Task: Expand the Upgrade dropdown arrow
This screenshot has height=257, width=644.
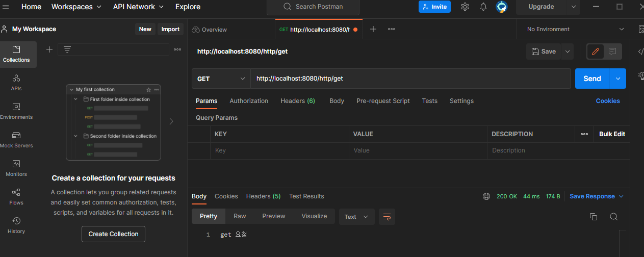Action: point(573,7)
